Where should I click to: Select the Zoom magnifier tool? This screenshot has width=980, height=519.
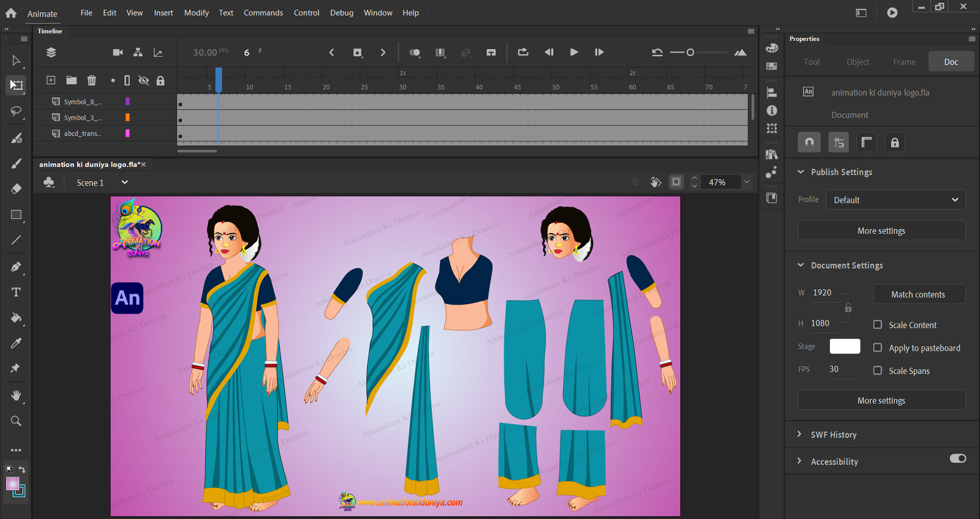pyautogui.click(x=16, y=421)
